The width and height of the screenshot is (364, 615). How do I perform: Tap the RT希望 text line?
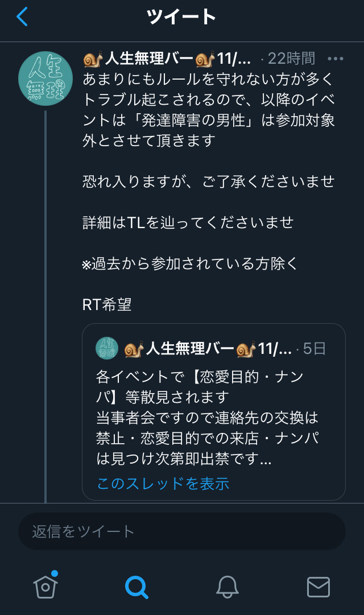point(107,304)
